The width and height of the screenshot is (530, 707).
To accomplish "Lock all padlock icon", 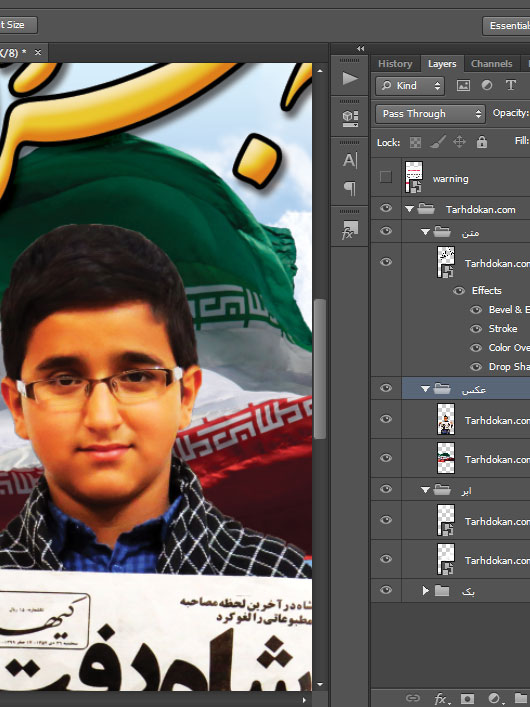I will click(482, 142).
